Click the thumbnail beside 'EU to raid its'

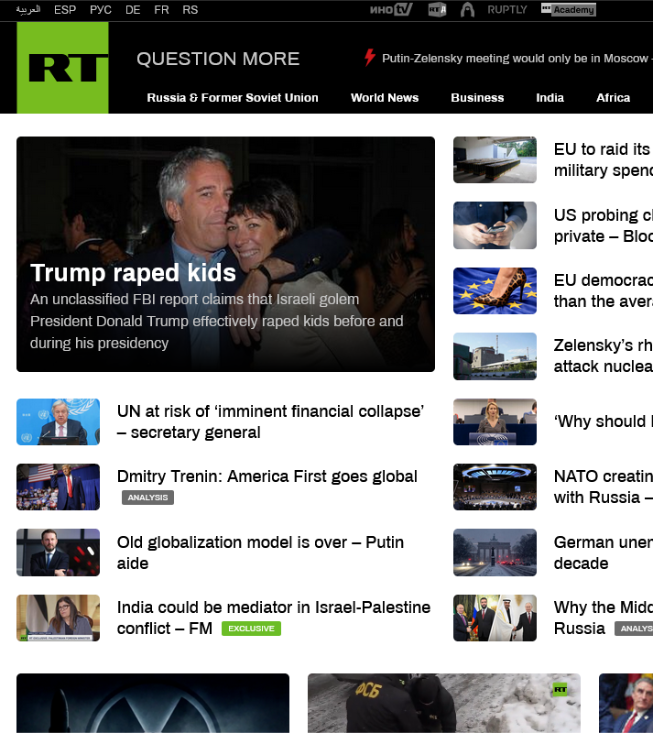pyautogui.click(x=495, y=159)
